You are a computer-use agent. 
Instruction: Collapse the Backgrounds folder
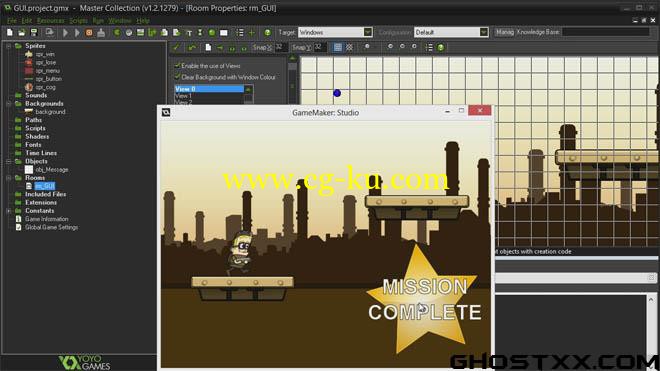pyautogui.click(x=8, y=104)
